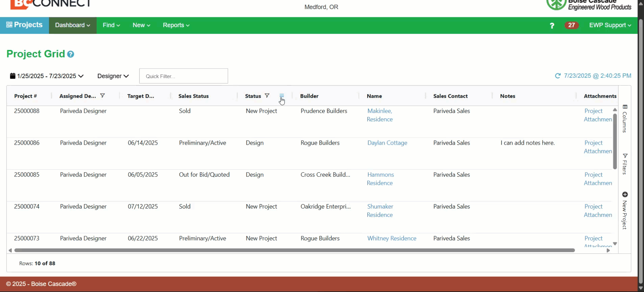
Task: Click the 'Rows: 10 of 88' count
Action: (x=37, y=263)
